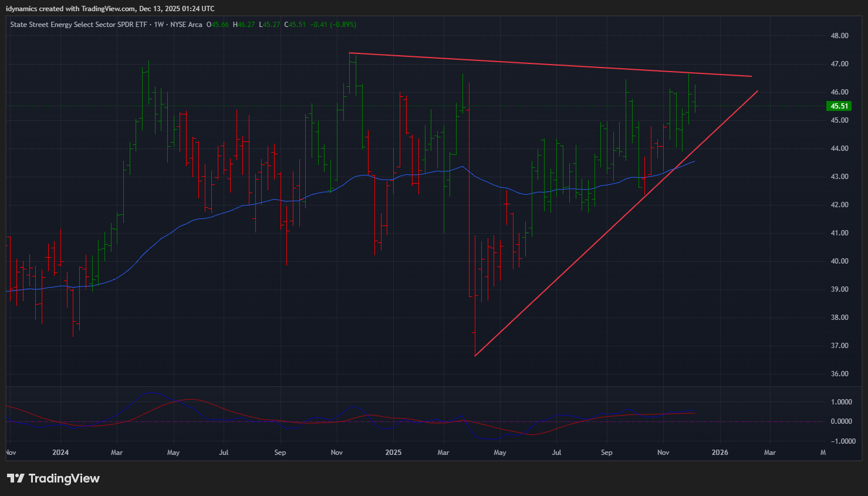Click the 48.00 price axis label
The width and height of the screenshot is (868, 496).
pyautogui.click(x=839, y=36)
